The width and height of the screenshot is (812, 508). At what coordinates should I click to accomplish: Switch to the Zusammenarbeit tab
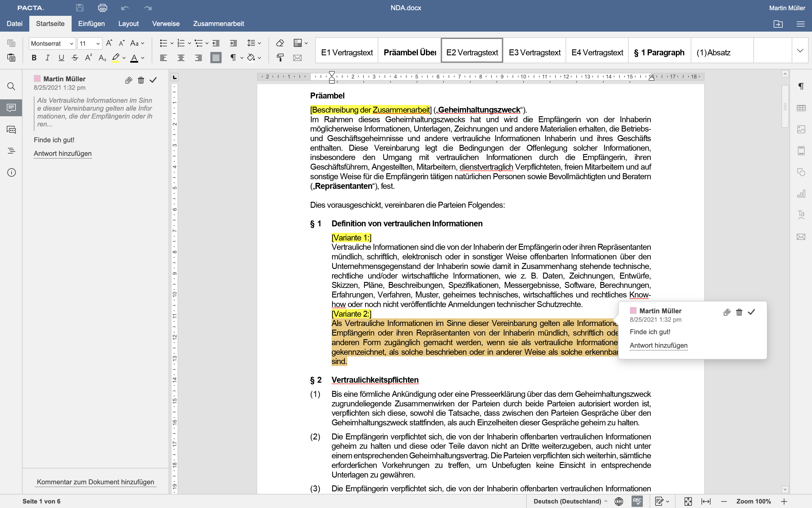coord(219,23)
